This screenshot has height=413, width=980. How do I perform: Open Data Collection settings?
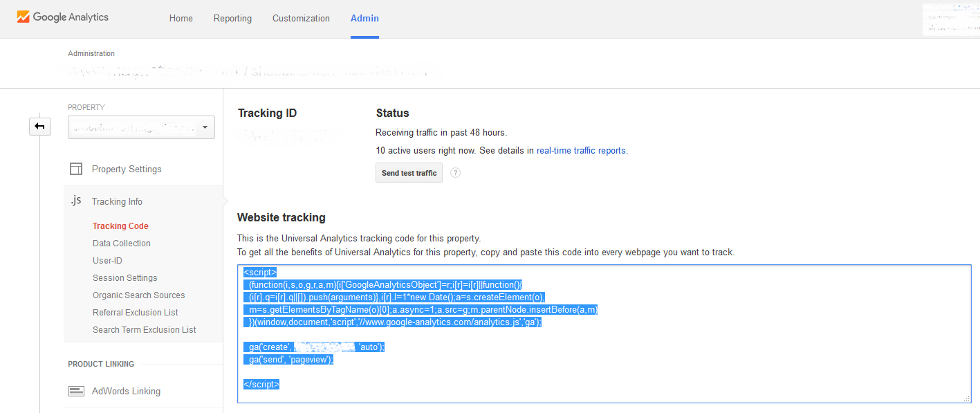click(x=122, y=244)
